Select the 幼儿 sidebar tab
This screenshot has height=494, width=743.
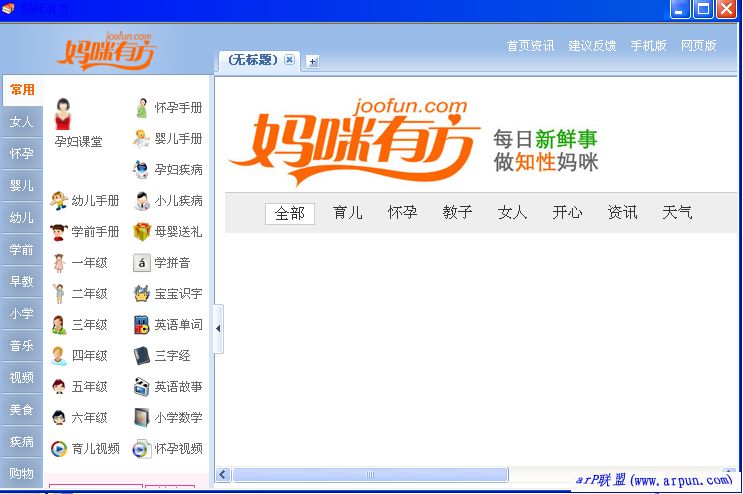point(22,218)
